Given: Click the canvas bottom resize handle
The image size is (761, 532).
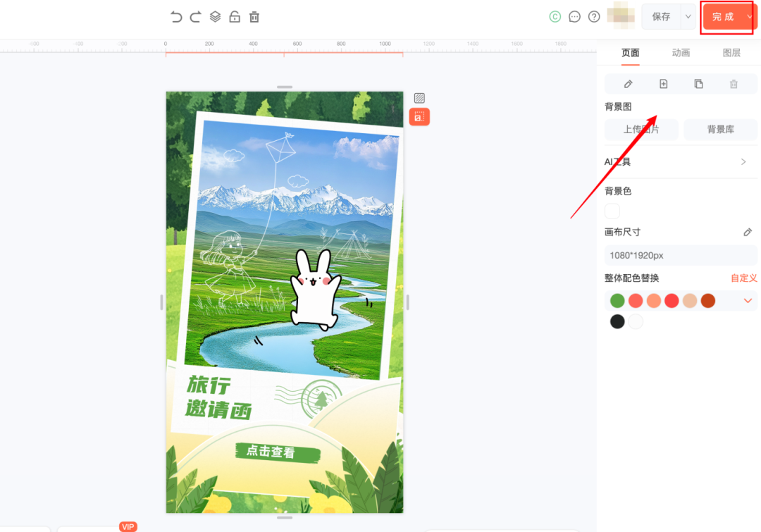Looking at the screenshot, I should (285, 518).
